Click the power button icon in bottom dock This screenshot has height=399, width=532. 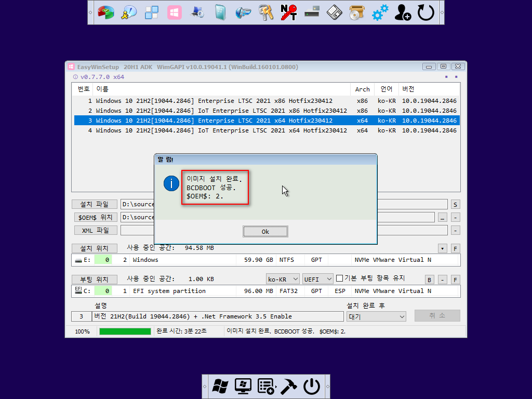click(312, 387)
